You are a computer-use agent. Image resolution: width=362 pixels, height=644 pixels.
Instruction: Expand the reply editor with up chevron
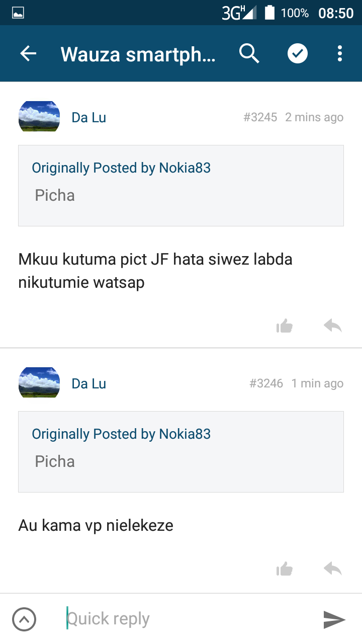[24, 619]
